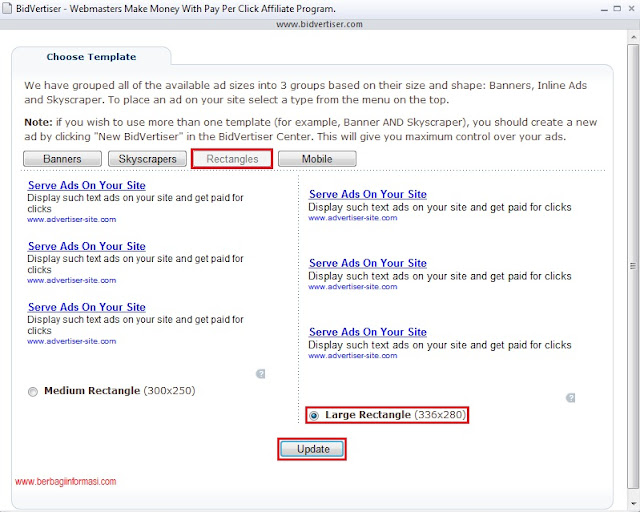Click the Update button

(x=313, y=449)
